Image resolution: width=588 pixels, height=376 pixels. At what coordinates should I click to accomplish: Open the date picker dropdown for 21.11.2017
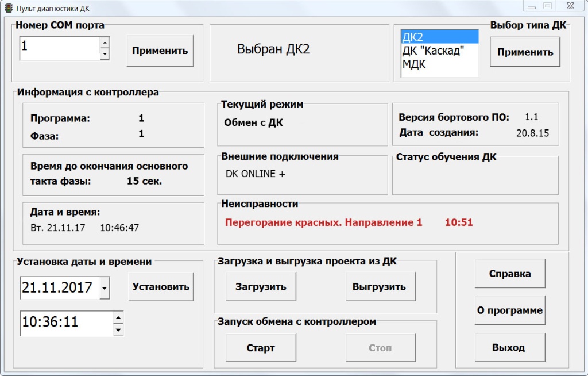click(x=104, y=287)
